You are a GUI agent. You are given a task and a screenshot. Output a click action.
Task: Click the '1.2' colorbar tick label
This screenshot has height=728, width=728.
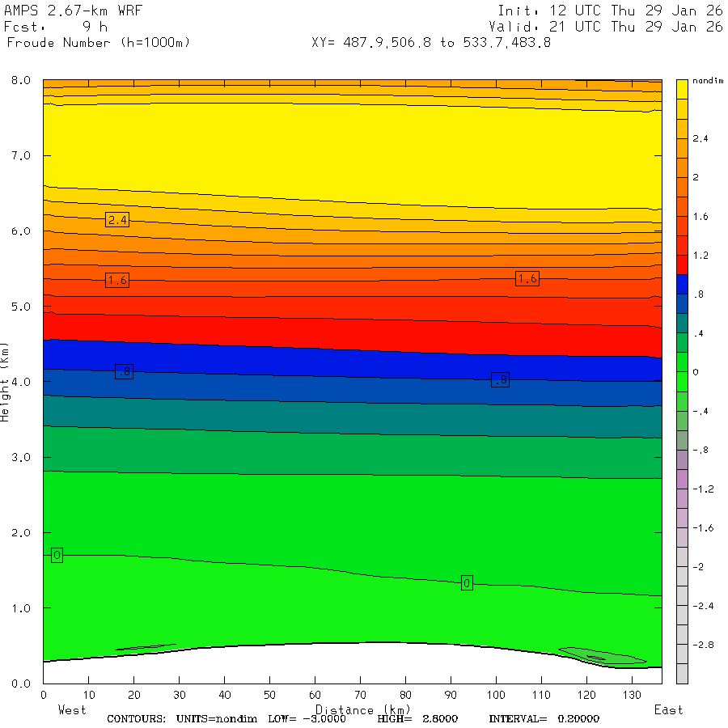(700, 256)
